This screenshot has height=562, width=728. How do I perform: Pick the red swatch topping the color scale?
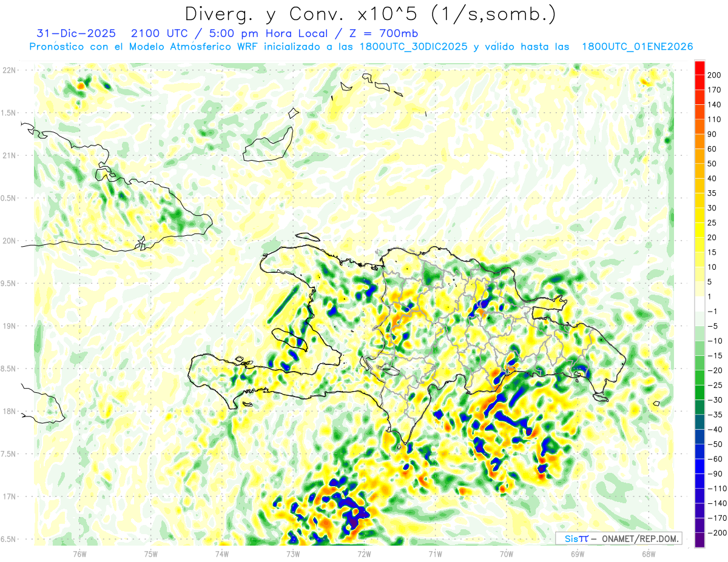point(699,68)
